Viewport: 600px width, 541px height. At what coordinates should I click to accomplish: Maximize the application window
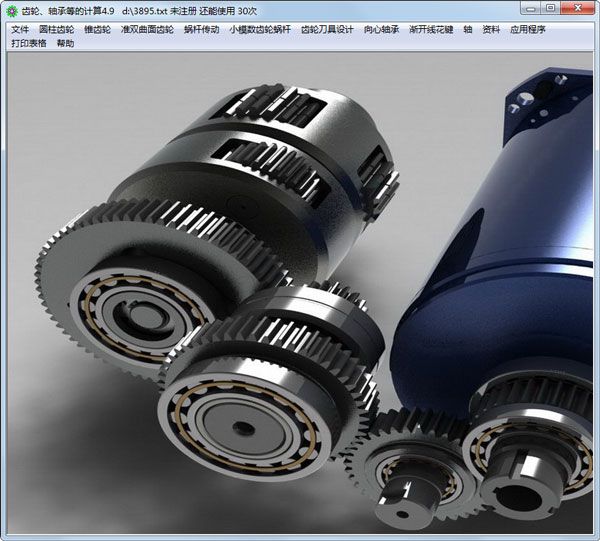coord(549,9)
